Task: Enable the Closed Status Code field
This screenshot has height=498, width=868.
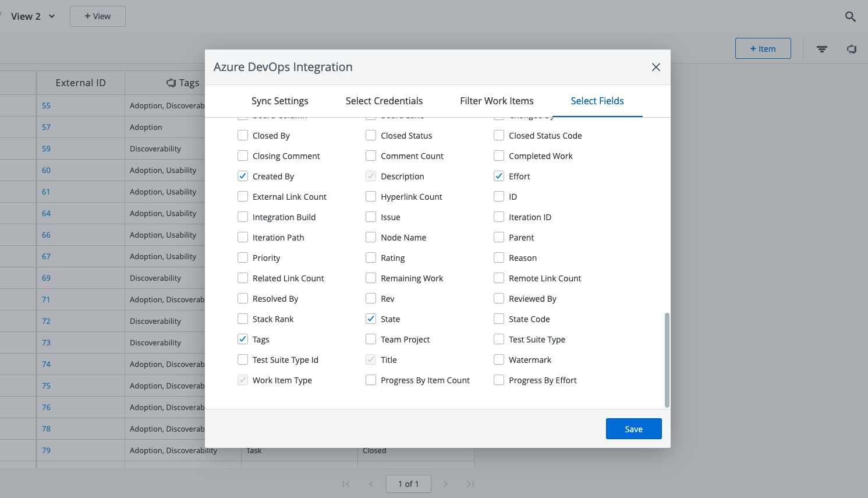Action: pyautogui.click(x=499, y=135)
